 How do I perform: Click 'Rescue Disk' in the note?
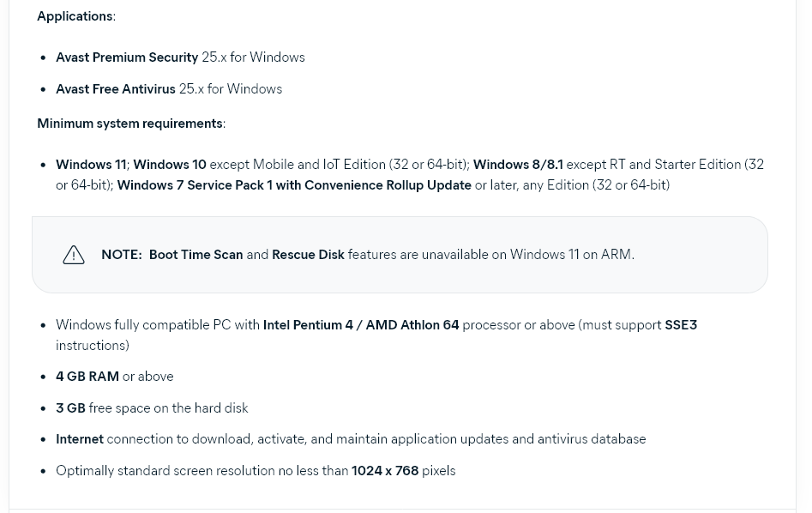(x=308, y=255)
